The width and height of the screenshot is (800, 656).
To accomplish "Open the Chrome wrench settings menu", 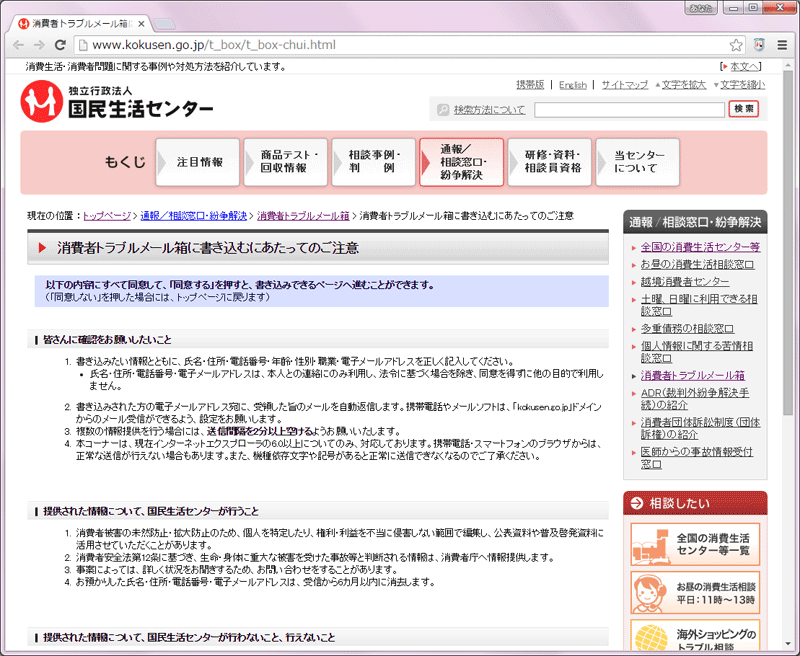I will click(784, 44).
